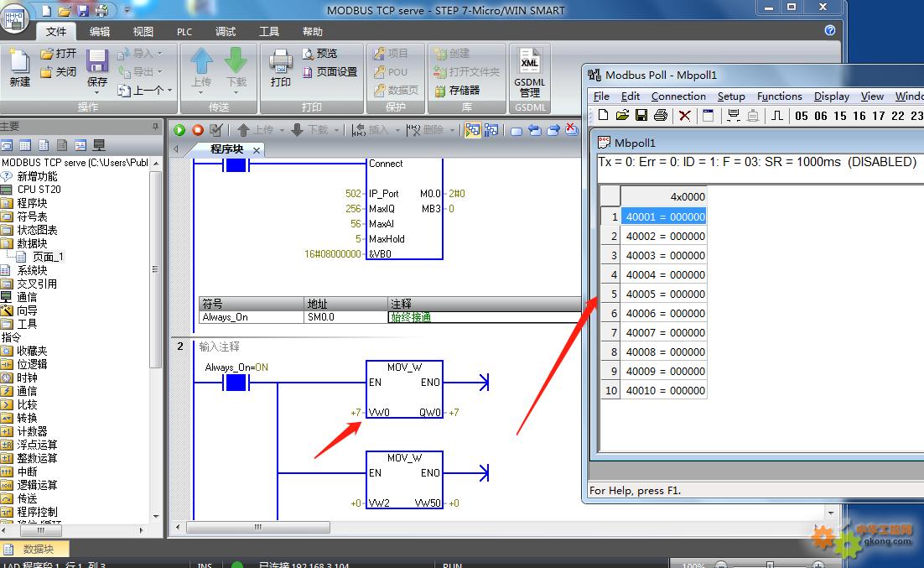Click the compile checkmark icon
The image size is (924, 568).
(x=216, y=130)
